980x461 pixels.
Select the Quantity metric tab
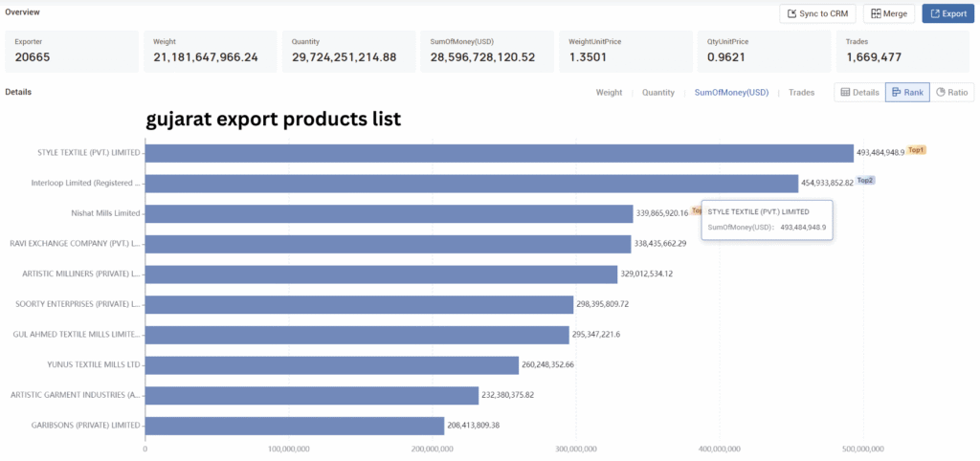pyautogui.click(x=658, y=93)
